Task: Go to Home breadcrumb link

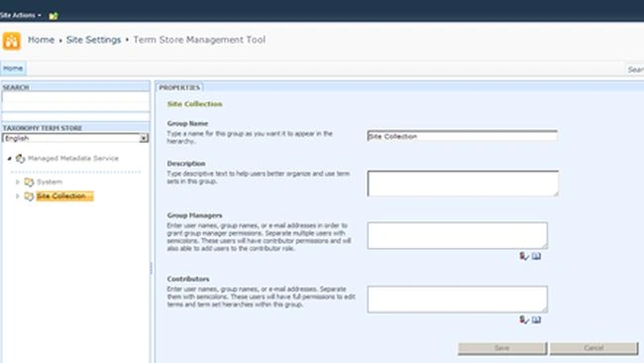Action: tap(41, 40)
